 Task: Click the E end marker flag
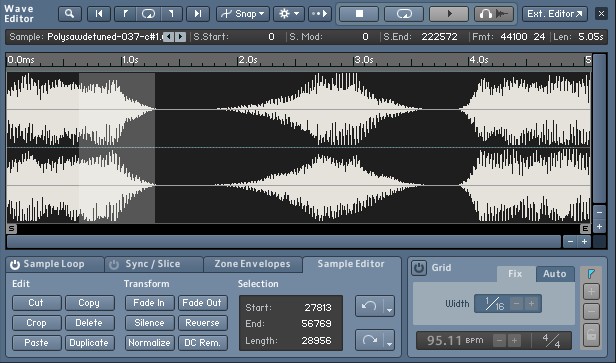[x=585, y=229]
